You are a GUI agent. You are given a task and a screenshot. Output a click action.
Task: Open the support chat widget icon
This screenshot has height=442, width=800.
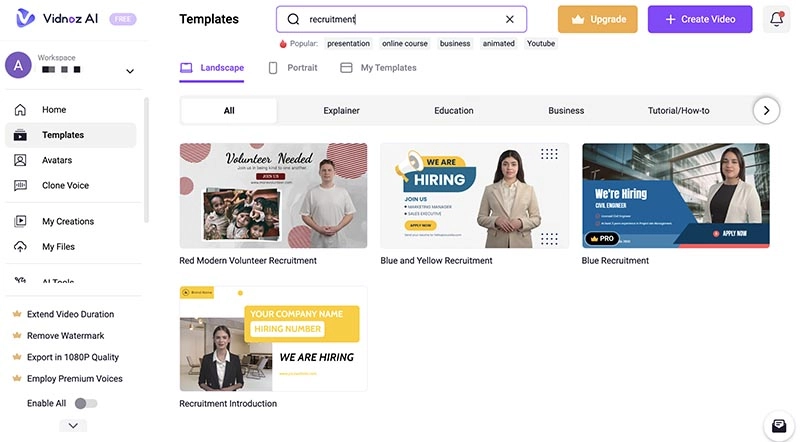pos(779,425)
